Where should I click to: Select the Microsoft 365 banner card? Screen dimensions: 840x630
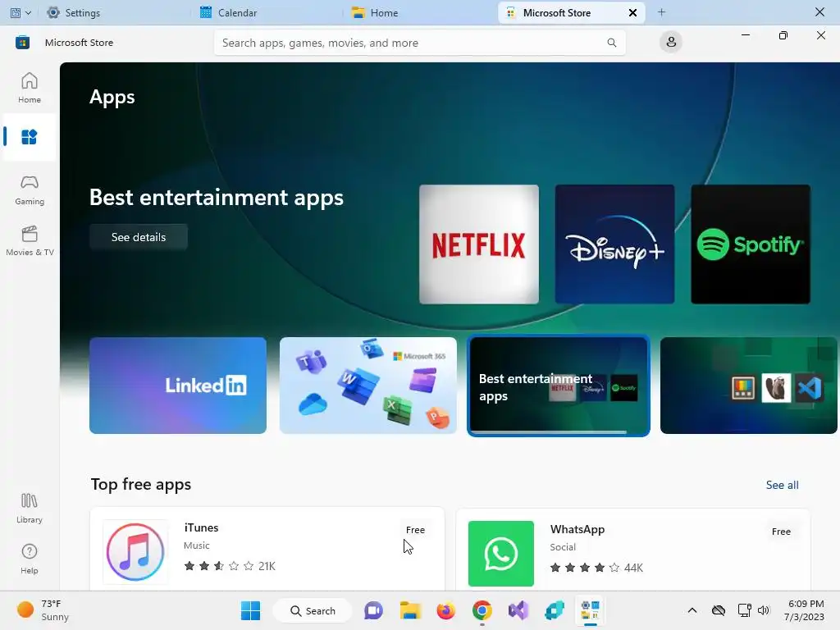(368, 386)
